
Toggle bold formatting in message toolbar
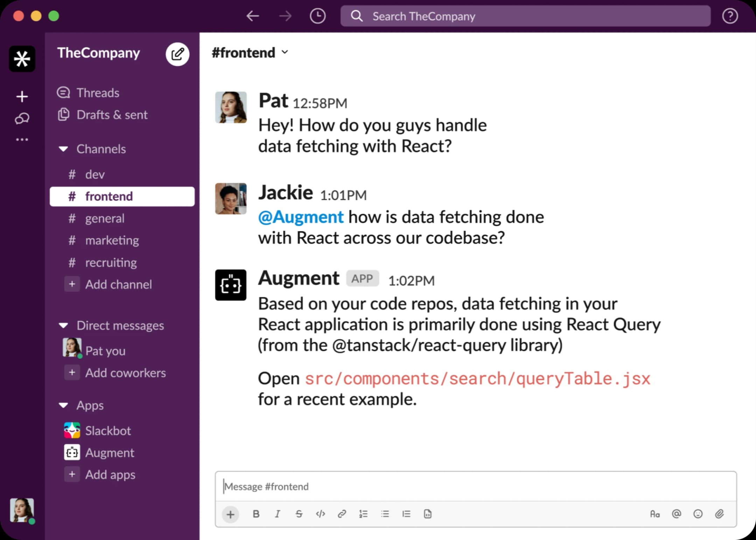coord(256,514)
